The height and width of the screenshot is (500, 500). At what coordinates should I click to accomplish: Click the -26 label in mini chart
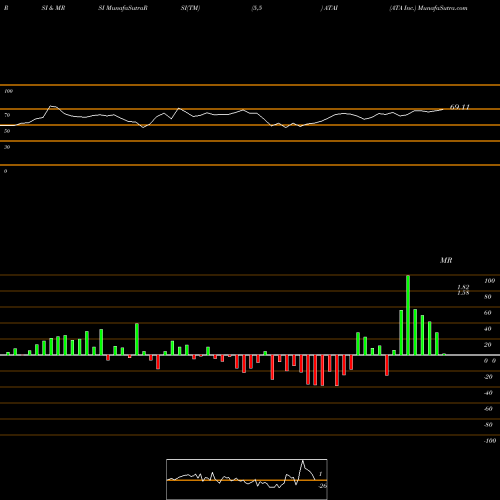(x=322, y=486)
